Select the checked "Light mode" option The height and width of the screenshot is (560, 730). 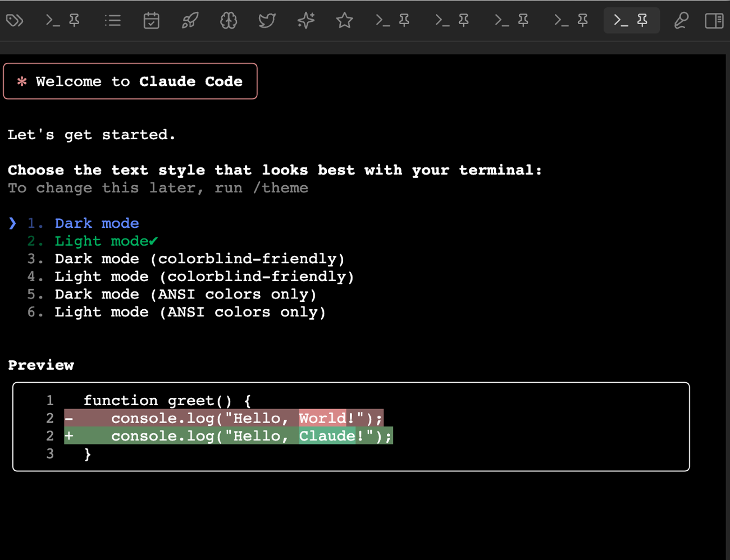tap(101, 241)
